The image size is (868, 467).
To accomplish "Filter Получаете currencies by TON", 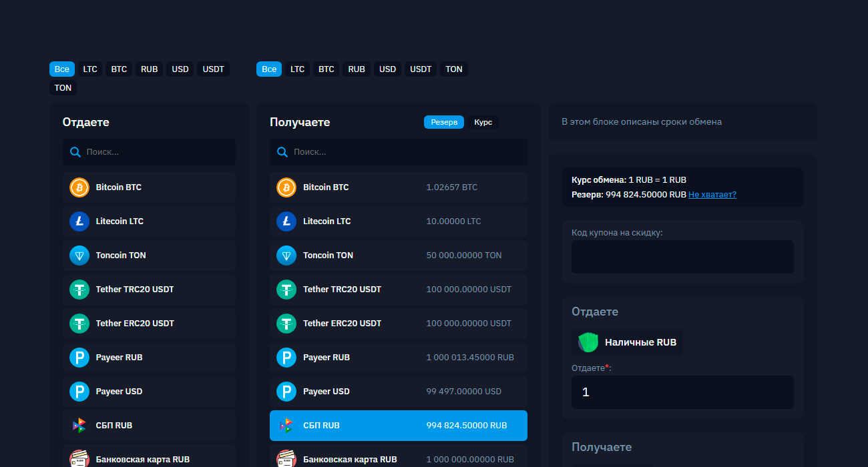I will click(x=454, y=69).
